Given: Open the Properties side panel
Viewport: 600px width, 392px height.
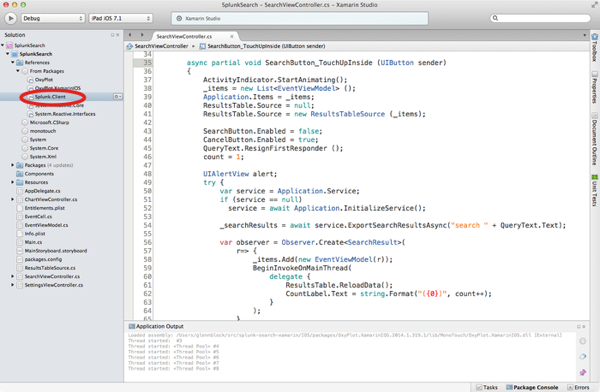Looking at the screenshot, I should click(594, 87).
